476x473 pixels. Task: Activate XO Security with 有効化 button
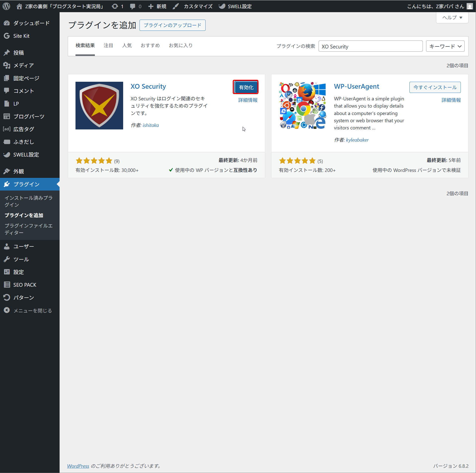point(246,87)
